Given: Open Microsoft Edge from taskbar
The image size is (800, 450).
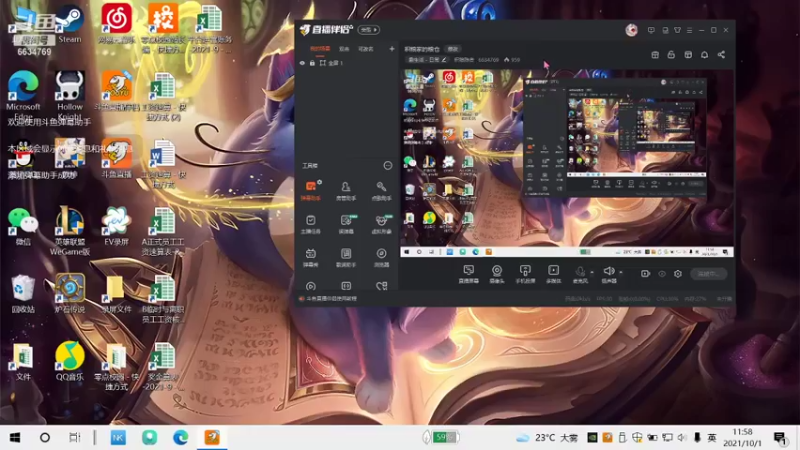Looking at the screenshot, I should click(180, 437).
